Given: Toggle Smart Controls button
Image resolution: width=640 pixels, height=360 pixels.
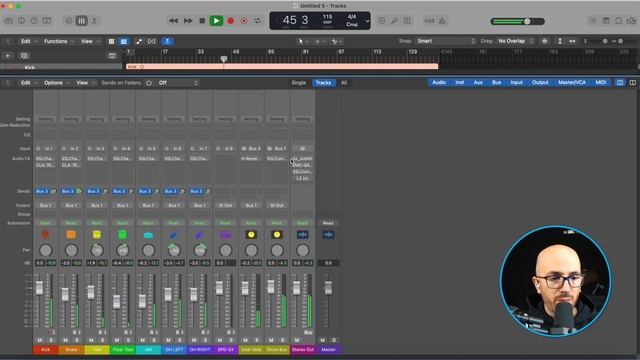Looking at the screenshot, I should point(69,21).
